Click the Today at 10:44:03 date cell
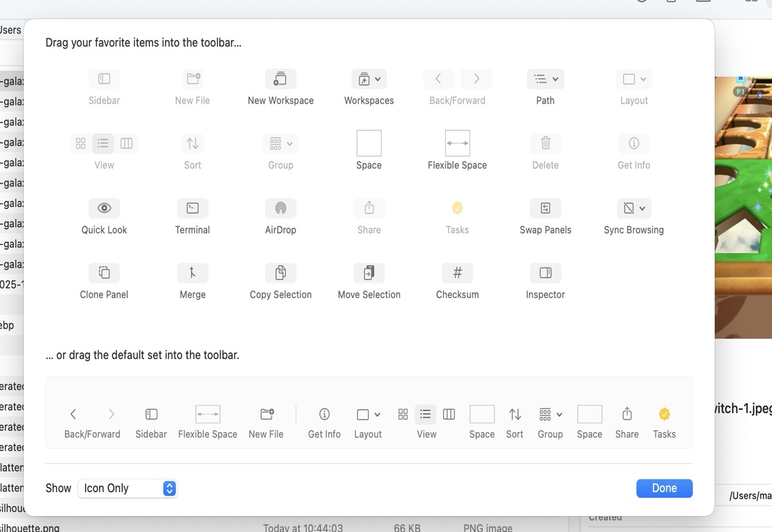Viewport: 772px width, 532px height. pos(303,528)
